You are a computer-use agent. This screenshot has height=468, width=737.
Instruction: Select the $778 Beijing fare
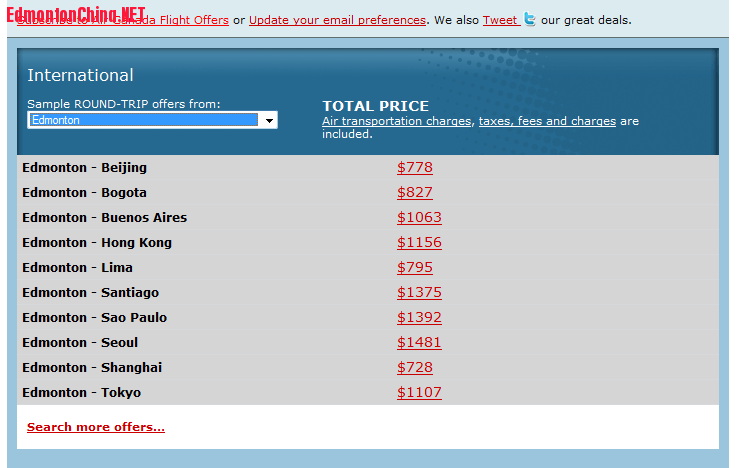[414, 167]
